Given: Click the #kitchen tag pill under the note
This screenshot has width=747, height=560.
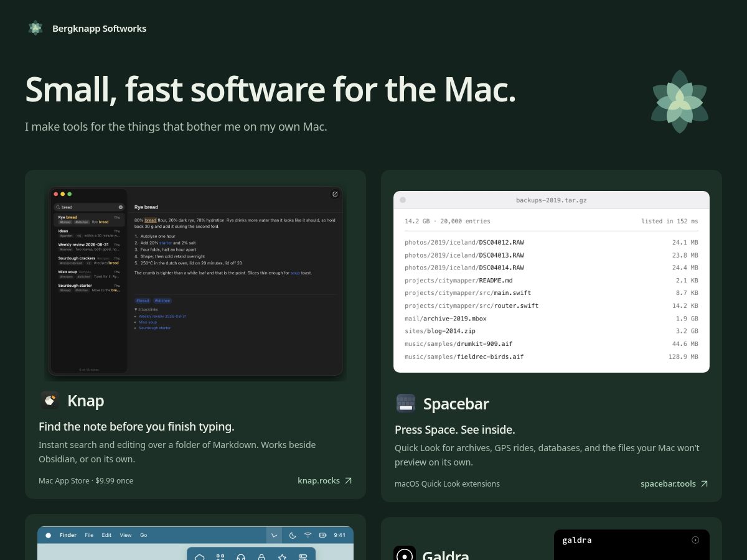Looking at the screenshot, I should (162, 301).
